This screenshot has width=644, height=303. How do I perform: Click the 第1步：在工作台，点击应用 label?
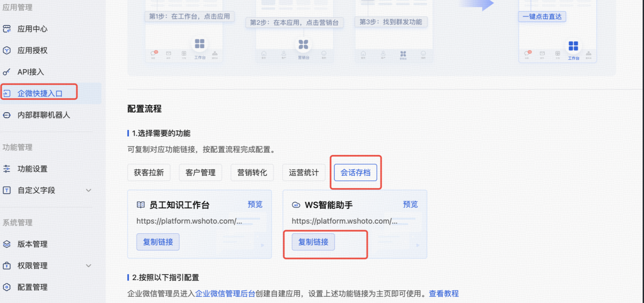click(189, 16)
